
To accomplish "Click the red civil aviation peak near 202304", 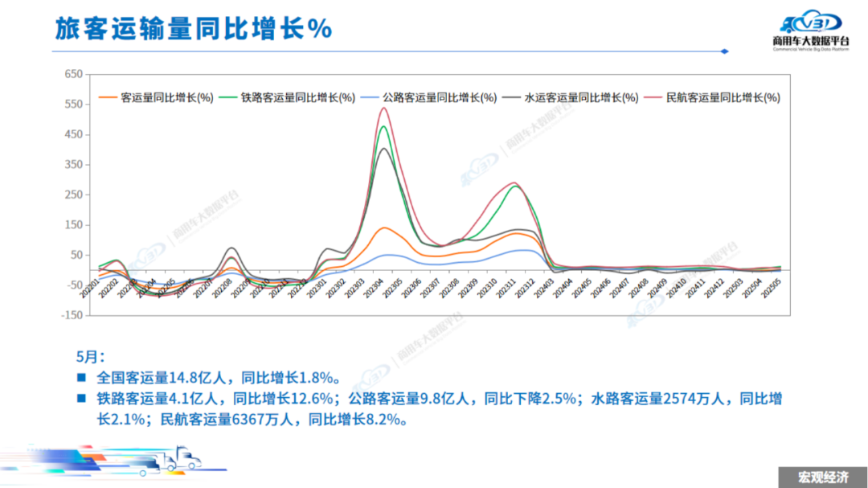I will click(x=383, y=108).
